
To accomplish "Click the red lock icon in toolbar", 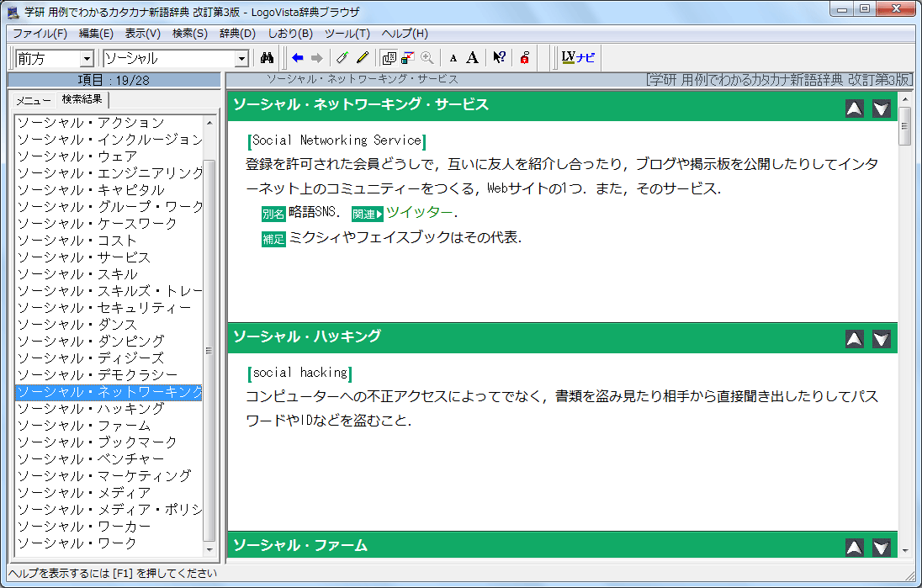I will [525, 58].
